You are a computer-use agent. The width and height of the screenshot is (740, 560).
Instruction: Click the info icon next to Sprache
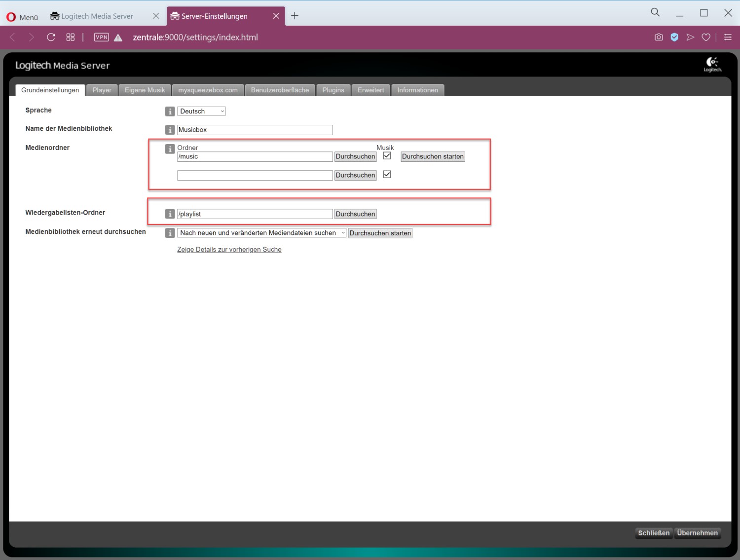pyautogui.click(x=170, y=112)
